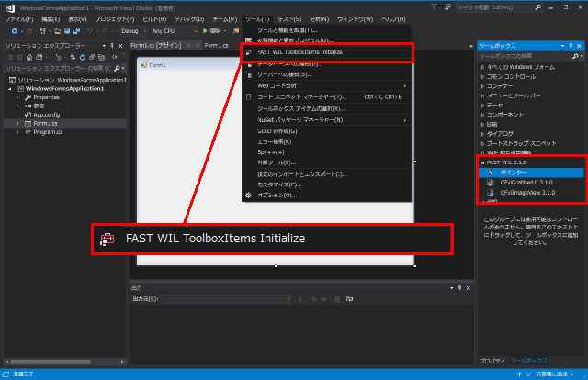Open the Debug configuration dropdown
Viewport: 588px width, 380px height.
click(134, 31)
